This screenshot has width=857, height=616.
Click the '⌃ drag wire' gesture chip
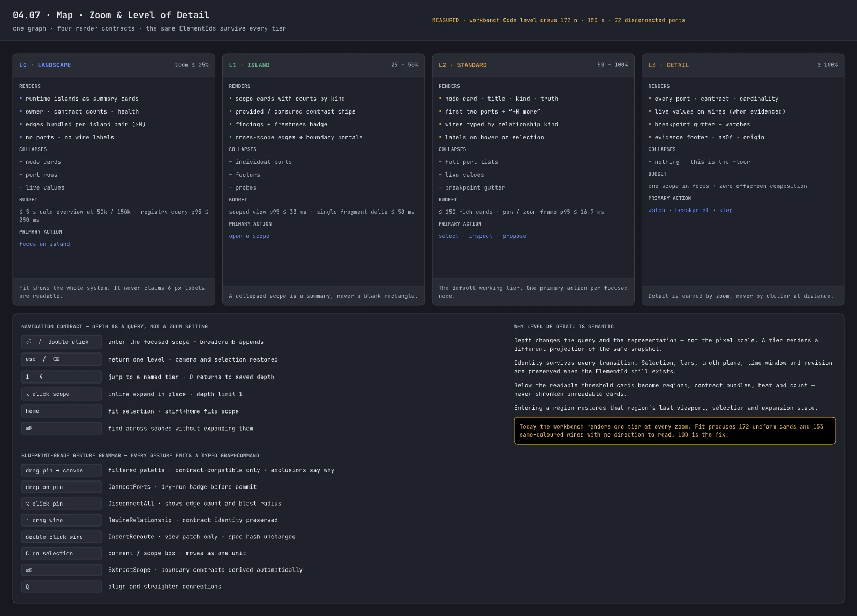62,520
